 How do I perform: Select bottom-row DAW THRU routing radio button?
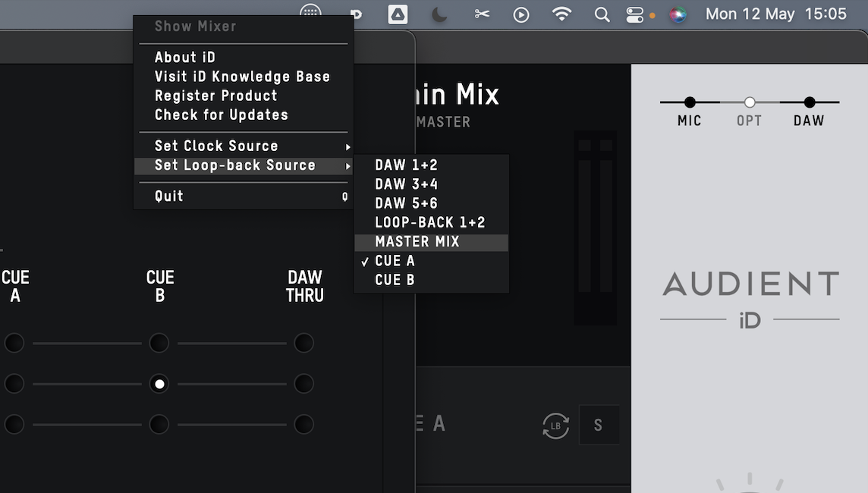tap(304, 425)
